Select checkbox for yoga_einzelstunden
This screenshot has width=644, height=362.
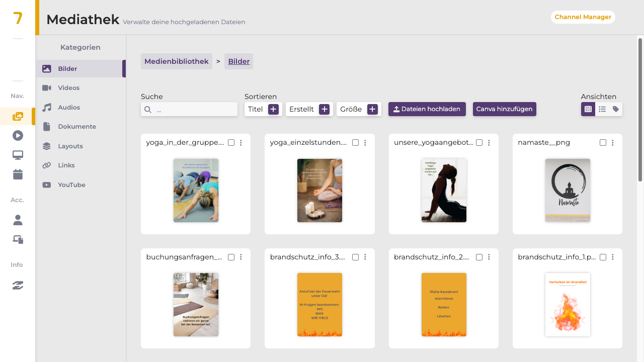pyautogui.click(x=355, y=143)
